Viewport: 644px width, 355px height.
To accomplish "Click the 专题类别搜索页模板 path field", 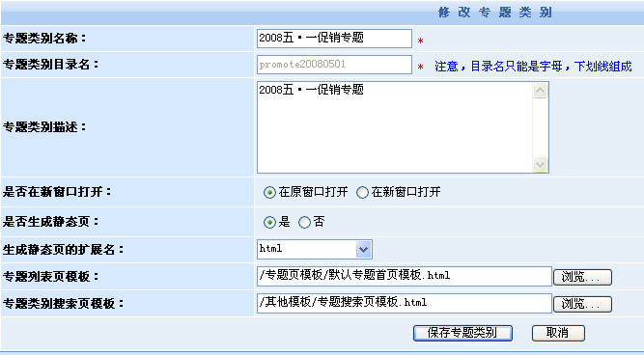I will [x=405, y=303].
